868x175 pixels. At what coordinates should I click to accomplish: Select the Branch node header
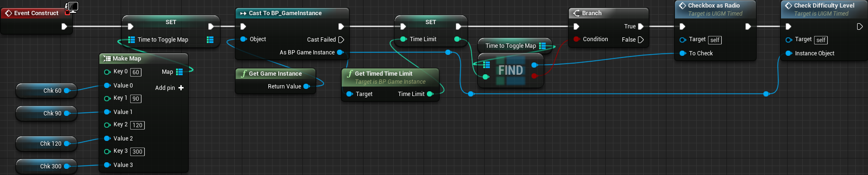click(608, 13)
